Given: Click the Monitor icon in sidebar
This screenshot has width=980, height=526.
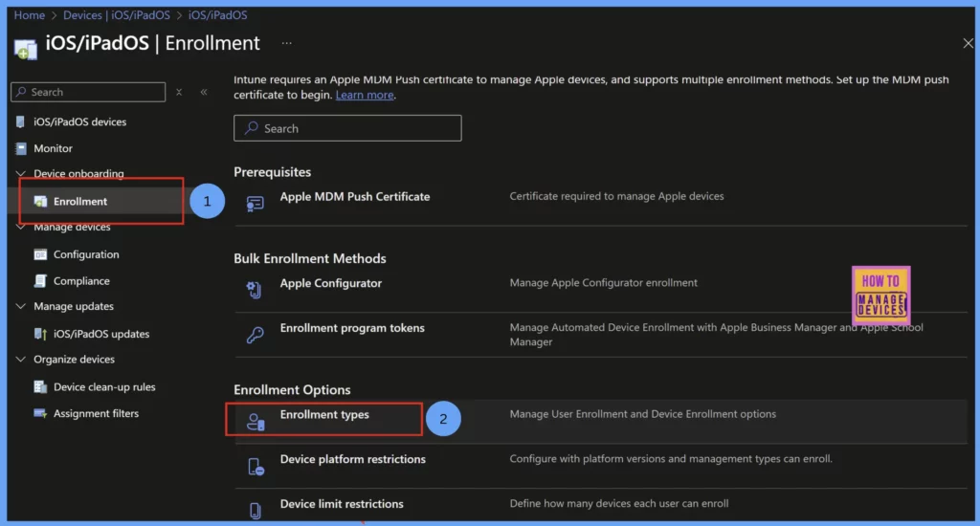Looking at the screenshot, I should tap(21, 148).
